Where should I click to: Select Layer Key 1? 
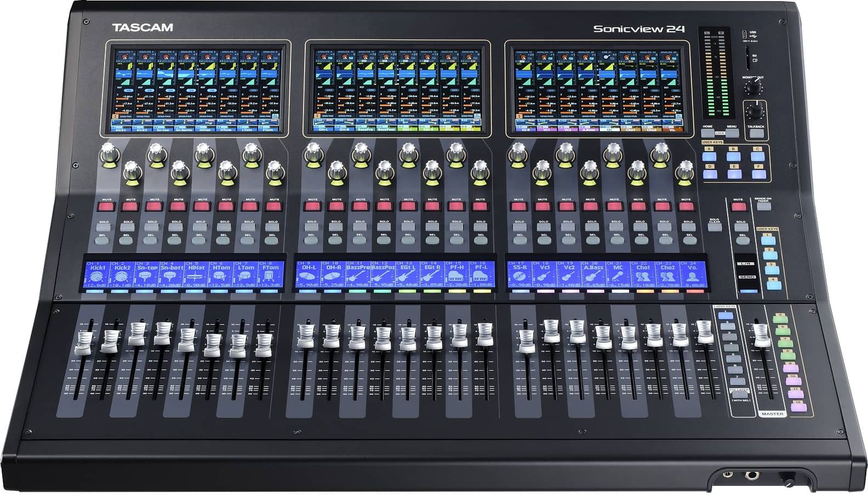[725, 315]
